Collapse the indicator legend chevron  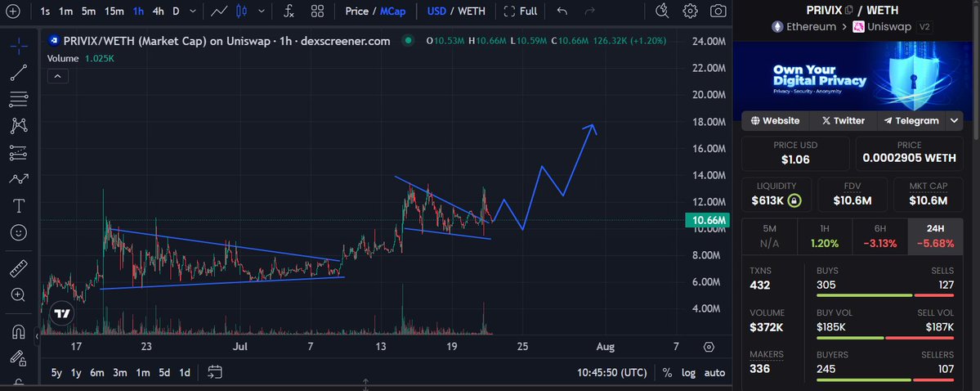(x=57, y=76)
